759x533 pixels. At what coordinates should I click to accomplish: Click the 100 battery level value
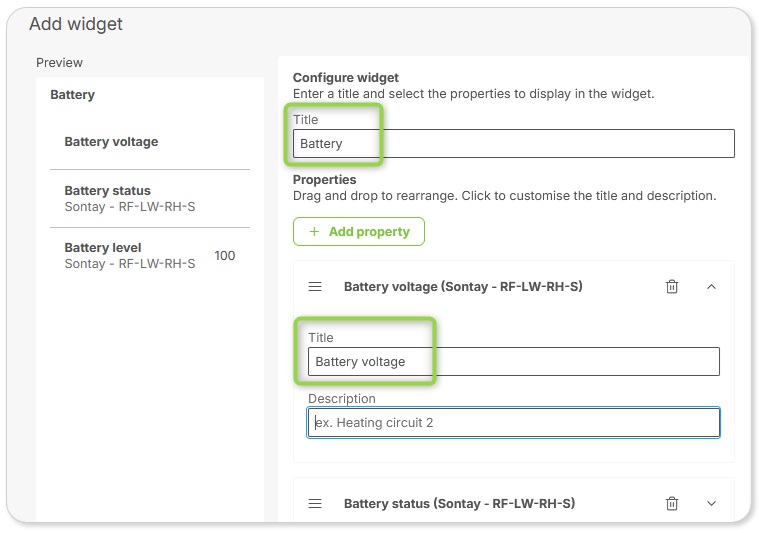(225, 256)
